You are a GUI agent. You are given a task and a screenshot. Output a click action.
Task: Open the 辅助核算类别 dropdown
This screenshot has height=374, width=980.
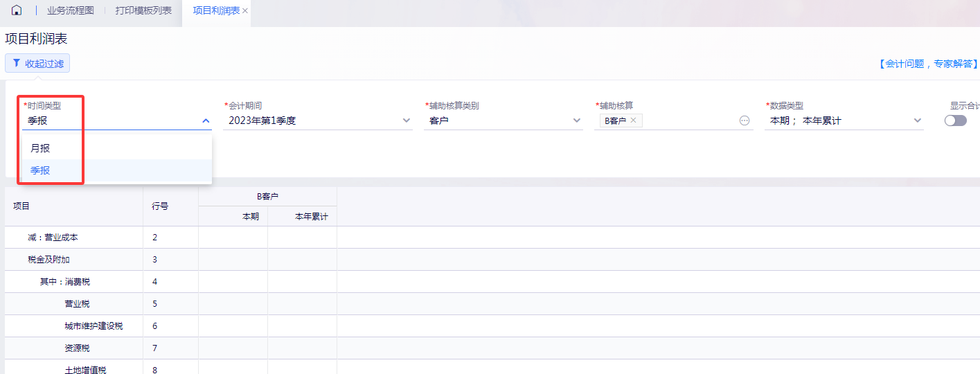577,121
